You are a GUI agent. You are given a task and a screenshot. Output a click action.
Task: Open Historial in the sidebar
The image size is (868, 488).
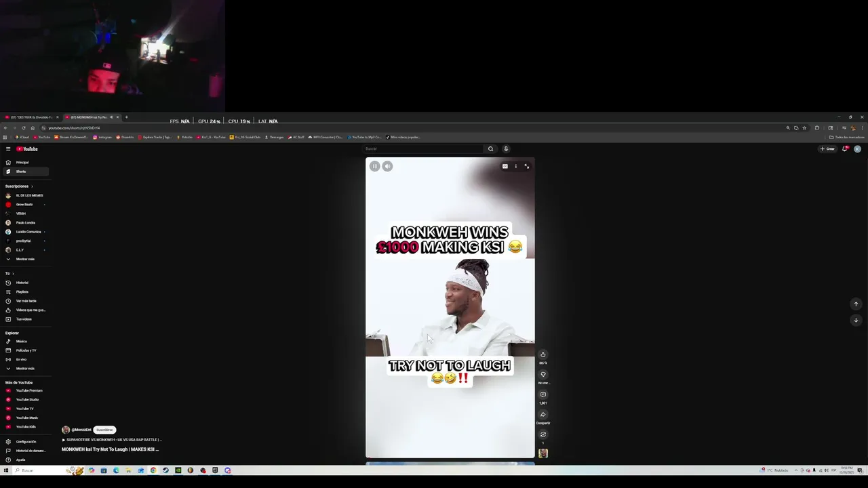pyautogui.click(x=24, y=283)
